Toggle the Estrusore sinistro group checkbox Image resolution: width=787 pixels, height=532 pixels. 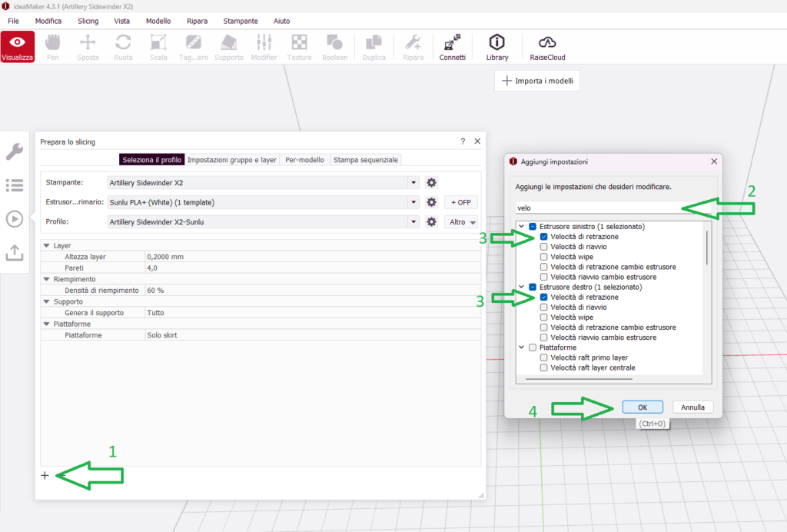(533, 226)
